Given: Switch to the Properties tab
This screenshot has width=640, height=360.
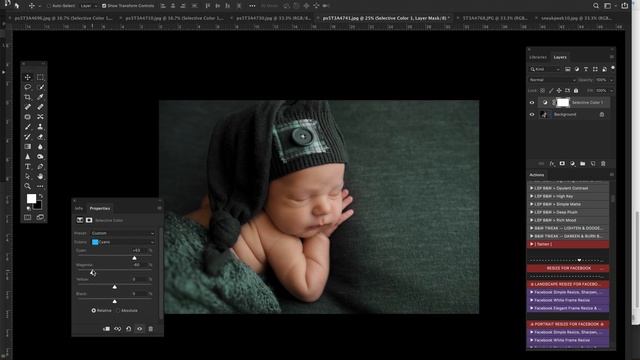Looking at the screenshot, I should click(100, 208).
